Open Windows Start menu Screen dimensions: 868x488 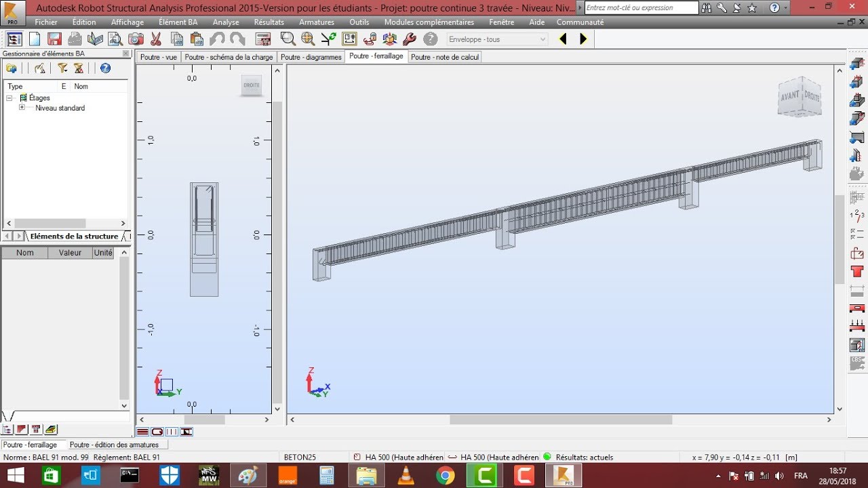pyautogui.click(x=14, y=475)
